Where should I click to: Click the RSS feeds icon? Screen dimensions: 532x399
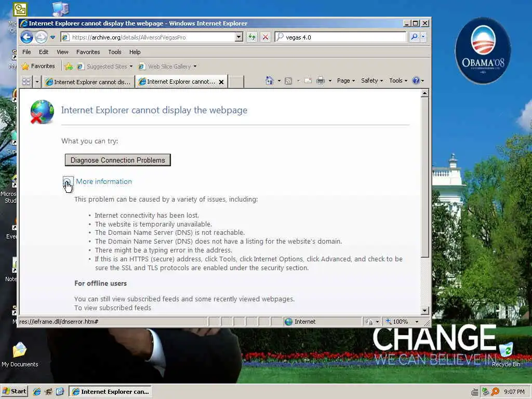point(288,81)
